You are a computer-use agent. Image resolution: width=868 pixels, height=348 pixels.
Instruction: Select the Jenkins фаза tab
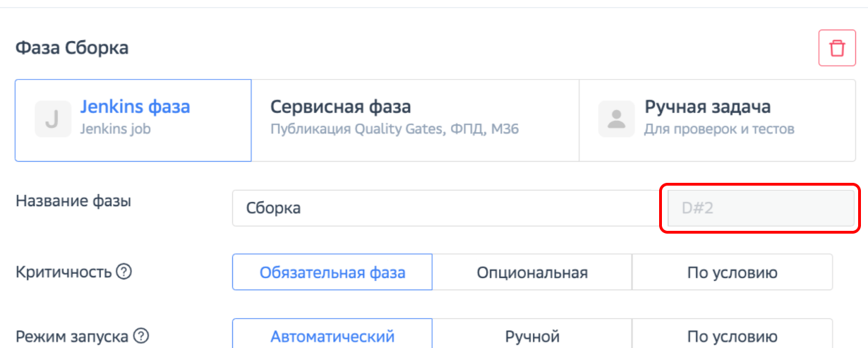133,119
